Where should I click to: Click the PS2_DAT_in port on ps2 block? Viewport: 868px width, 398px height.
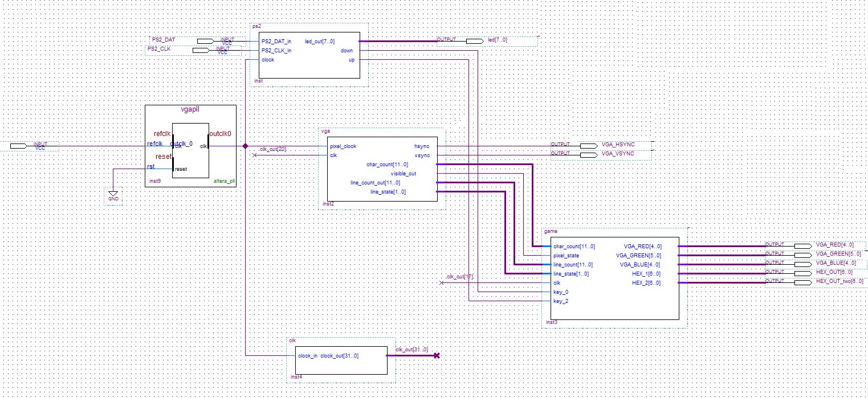pos(276,42)
